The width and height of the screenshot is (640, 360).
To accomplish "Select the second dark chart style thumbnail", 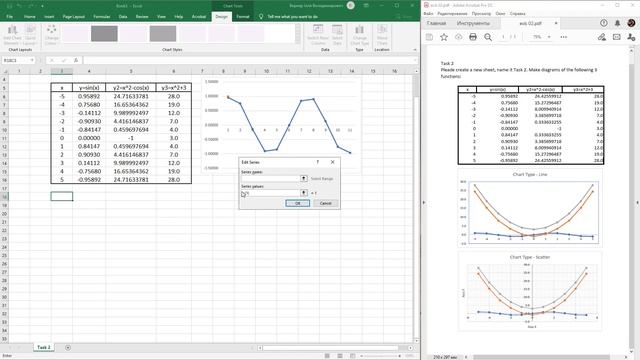I will click(104, 33).
